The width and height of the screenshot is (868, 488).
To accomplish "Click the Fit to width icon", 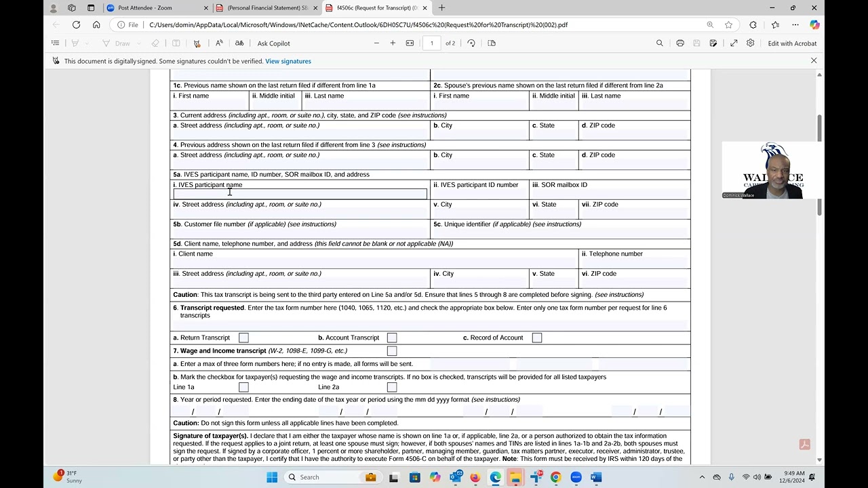I will 410,43.
